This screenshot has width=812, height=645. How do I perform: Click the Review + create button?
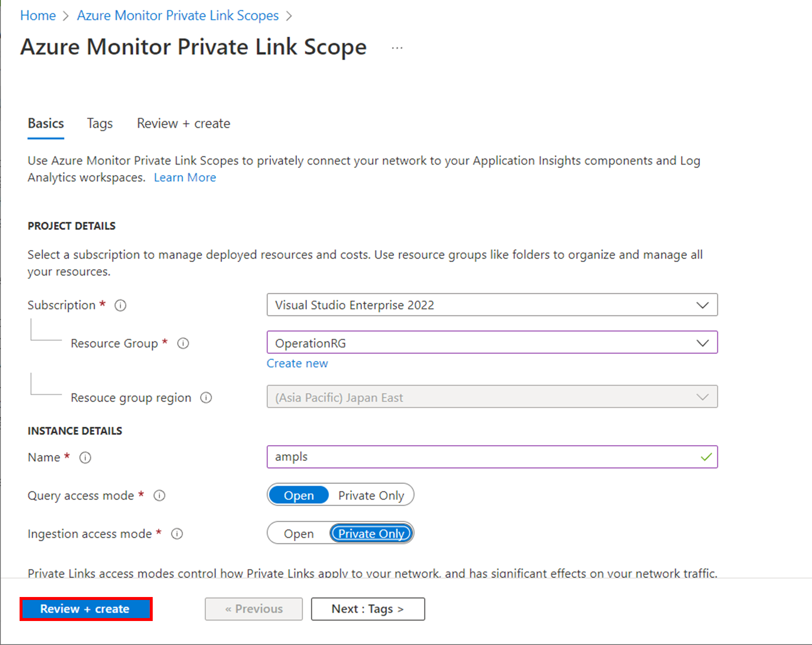pos(85,609)
